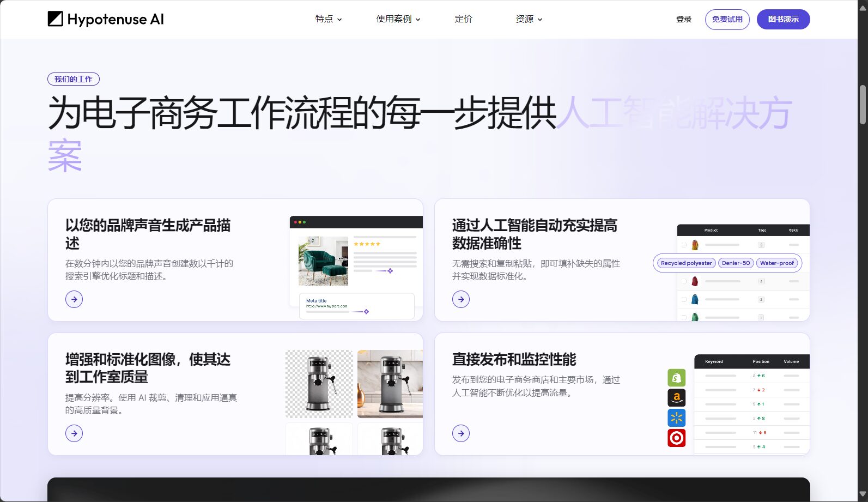The width and height of the screenshot is (868, 502).
Task: Click the Keyword column header
Action: pos(714,361)
